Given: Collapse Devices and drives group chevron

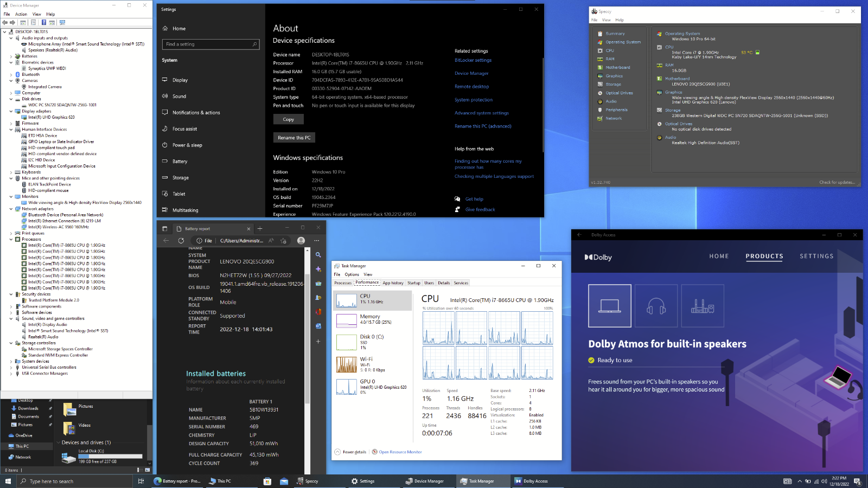Looking at the screenshot, I should 59,442.
